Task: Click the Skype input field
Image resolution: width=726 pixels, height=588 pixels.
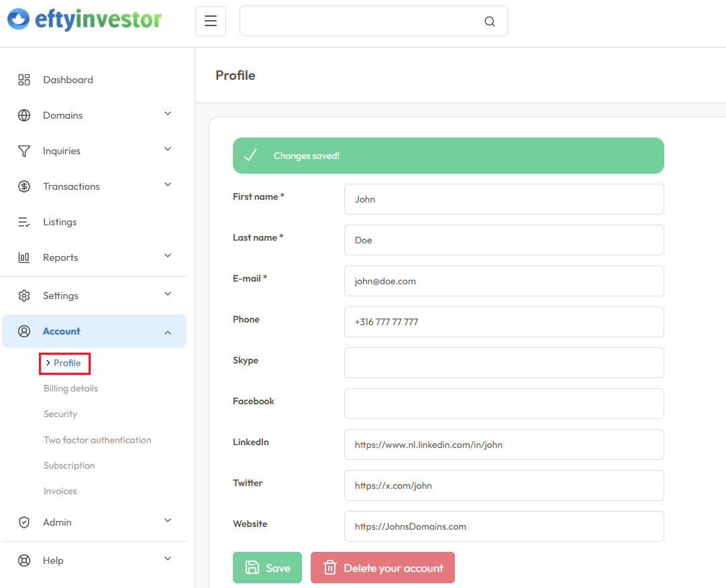Action: (x=503, y=363)
